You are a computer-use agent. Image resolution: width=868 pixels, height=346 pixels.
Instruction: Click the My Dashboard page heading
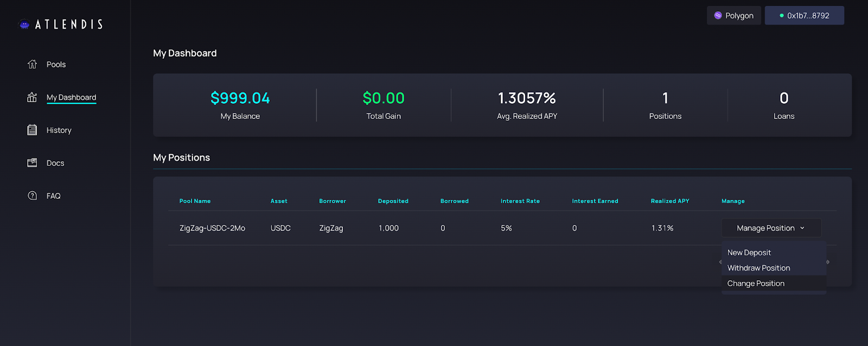tap(184, 53)
